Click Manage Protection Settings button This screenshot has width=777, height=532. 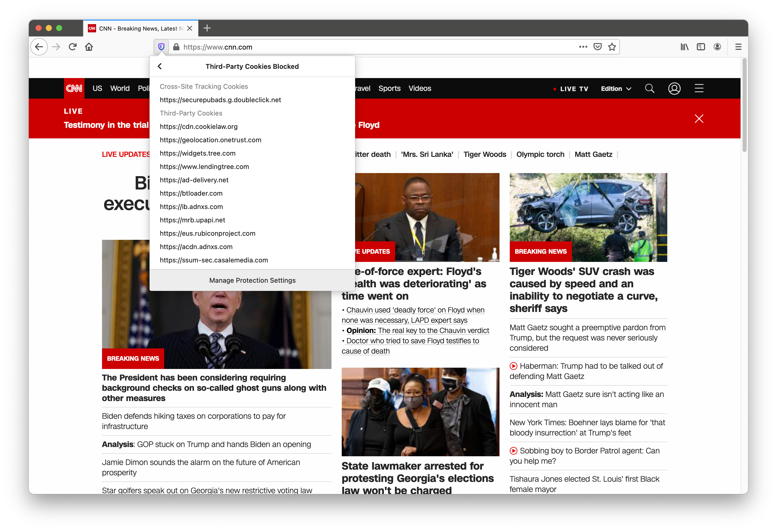(252, 280)
